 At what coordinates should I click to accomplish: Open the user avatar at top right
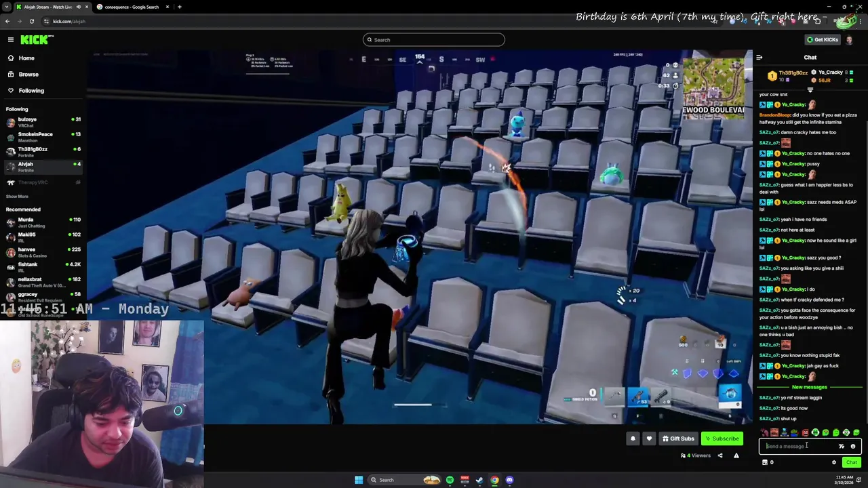(x=850, y=40)
